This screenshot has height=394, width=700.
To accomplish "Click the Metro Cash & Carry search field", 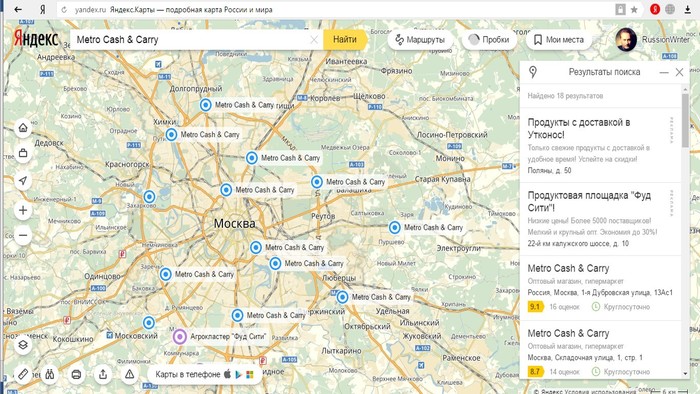I will tap(192, 40).
